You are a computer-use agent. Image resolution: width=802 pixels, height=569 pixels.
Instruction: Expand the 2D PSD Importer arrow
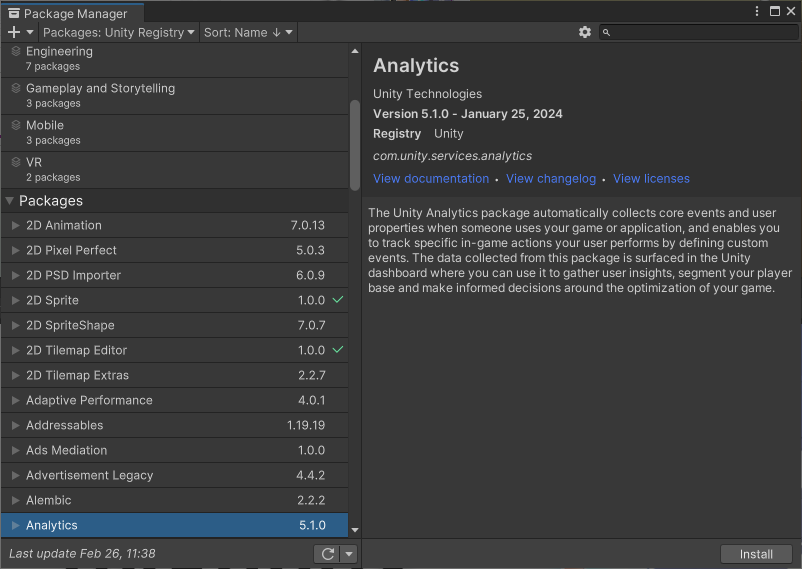15,275
